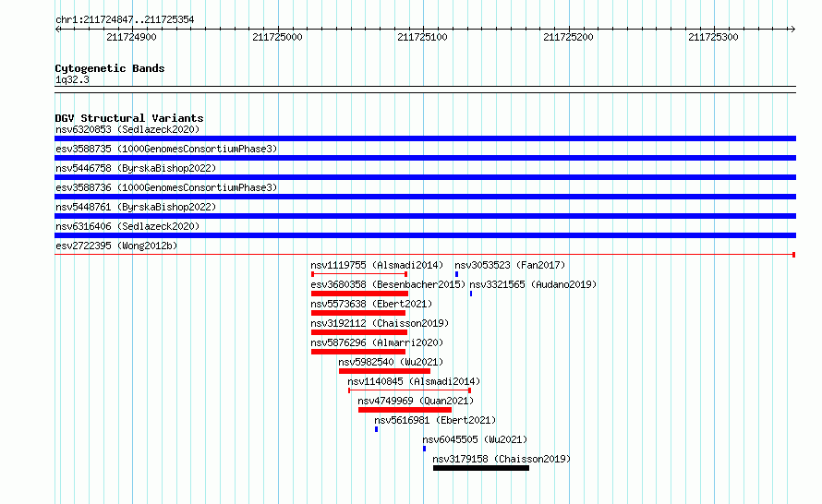Select the esv3588735 1000GenomesConsortiumPhase3 label
This screenshot has height=504, width=822.
click(166, 149)
